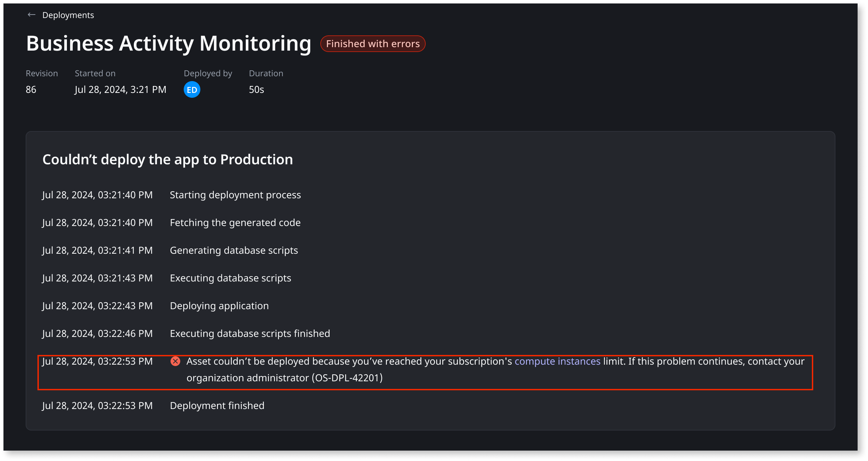The height and width of the screenshot is (461, 868).
Task: Expand the Executing database scripts step
Action: [x=230, y=278]
